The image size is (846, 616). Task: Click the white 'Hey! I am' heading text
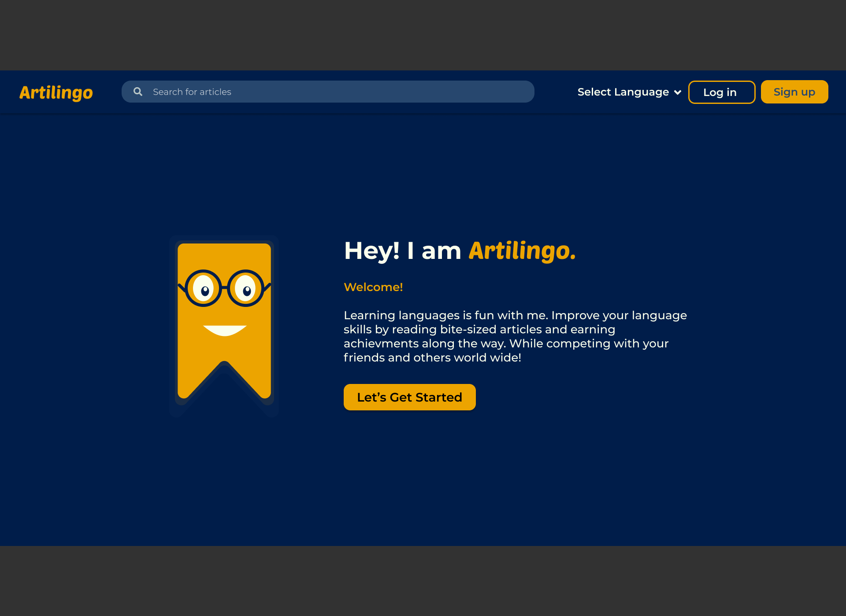402,251
